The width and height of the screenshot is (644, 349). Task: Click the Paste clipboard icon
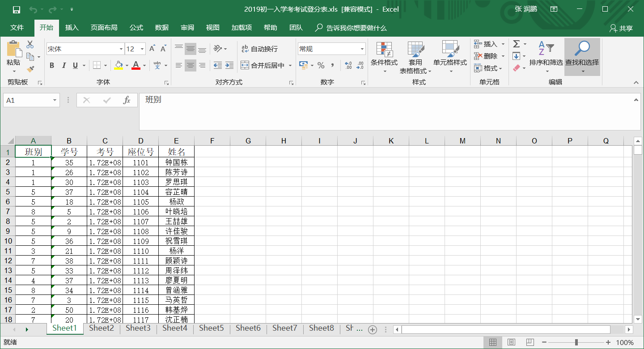tap(13, 49)
